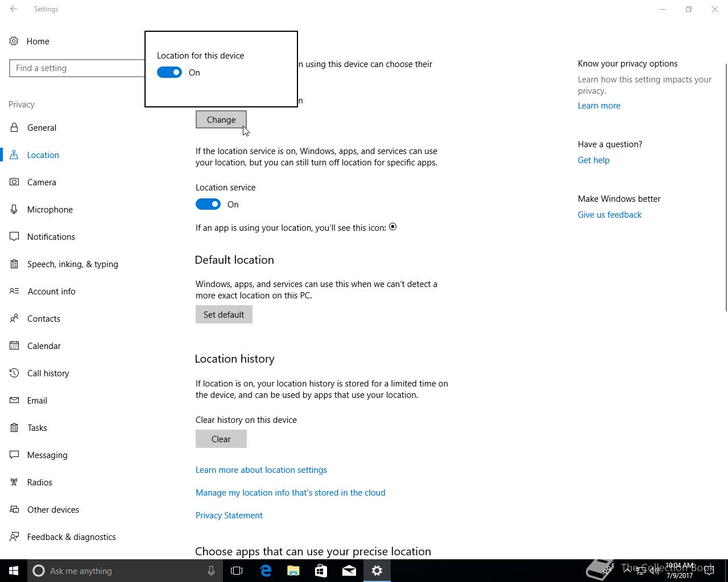728x582 pixels.
Task: Open Manage my location info in cloud link
Action: coord(291,493)
